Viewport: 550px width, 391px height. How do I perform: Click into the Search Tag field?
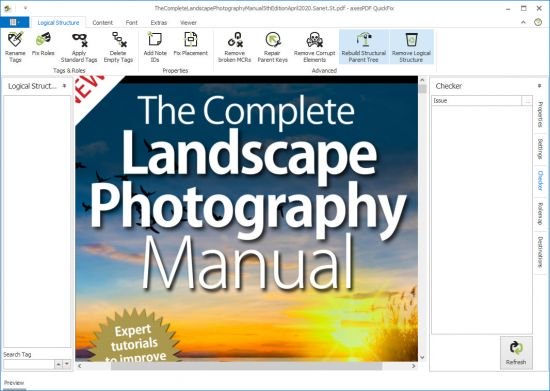(29, 364)
